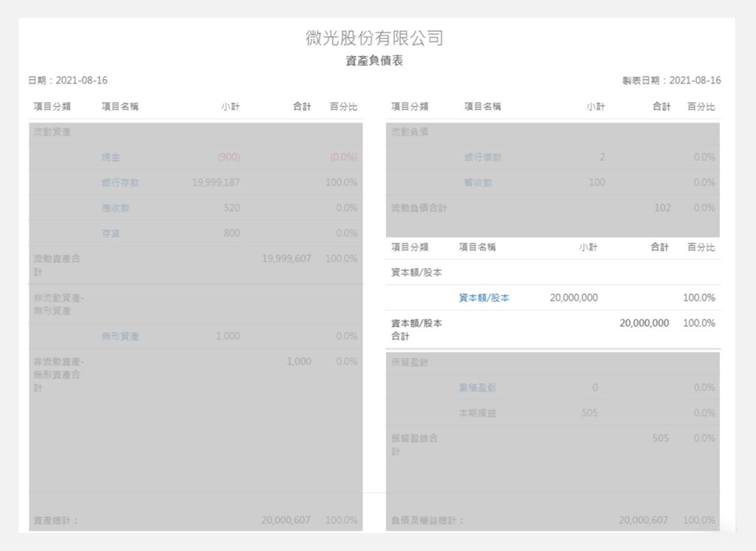
Task: Open the 應收款 account link
Action: (x=116, y=208)
